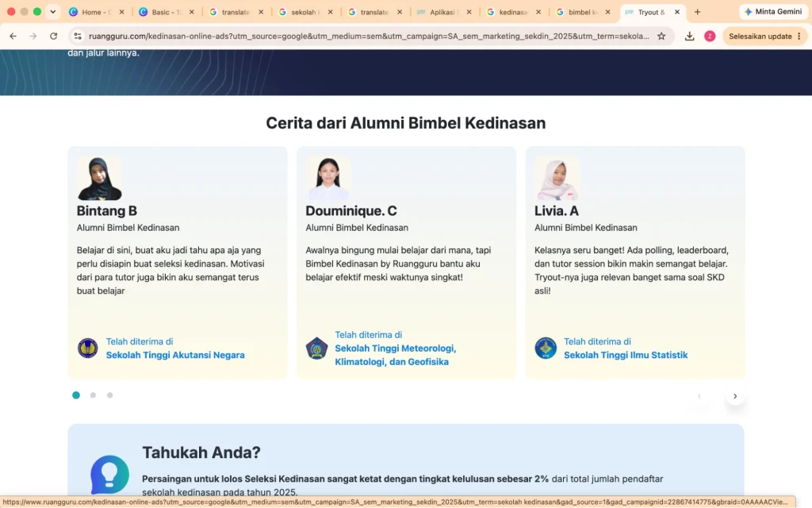The height and width of the screenshot is (508, 812).
Task: Go back to the previous page
Action: [13, 37]
